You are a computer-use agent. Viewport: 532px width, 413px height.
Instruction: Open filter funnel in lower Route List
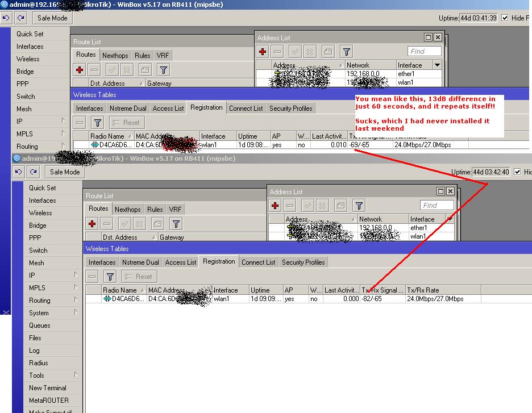tap(176, 224)
